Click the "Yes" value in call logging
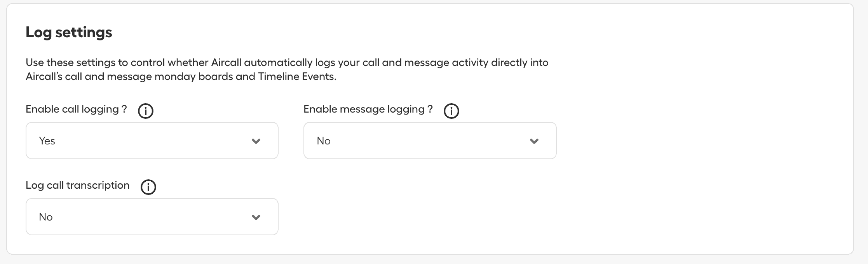 [47, 141]
